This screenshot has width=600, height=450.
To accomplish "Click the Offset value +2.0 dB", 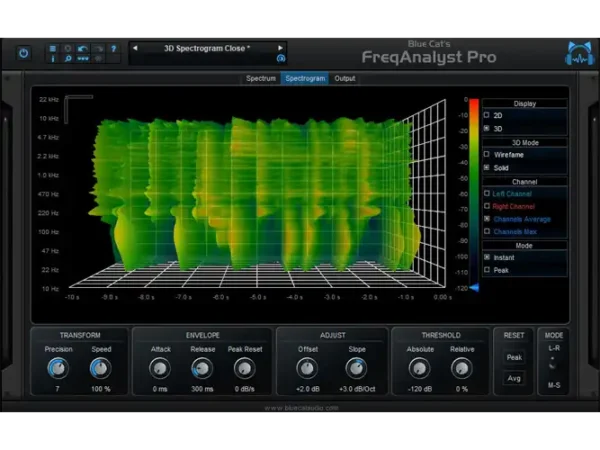I will click(308, 389).
